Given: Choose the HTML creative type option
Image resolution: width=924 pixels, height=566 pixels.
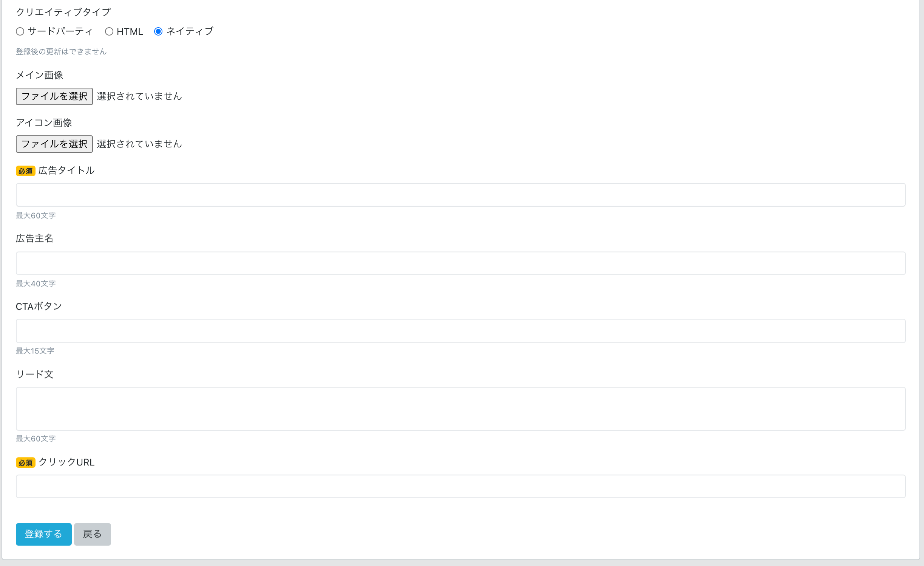Looking at the screenshot, I should pyautogui.click(x=109, y=31).
